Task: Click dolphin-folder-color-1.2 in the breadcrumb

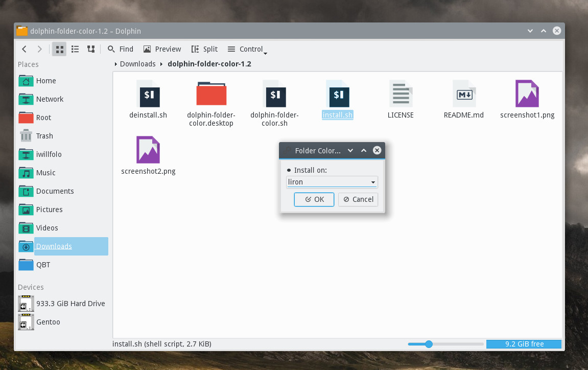Action: [209, 64]
